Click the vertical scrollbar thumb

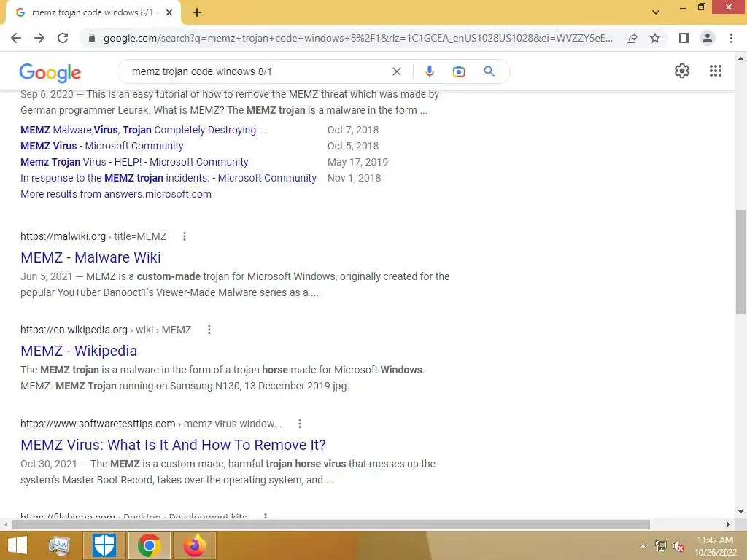pyautogui.click(x=740, y=262)
